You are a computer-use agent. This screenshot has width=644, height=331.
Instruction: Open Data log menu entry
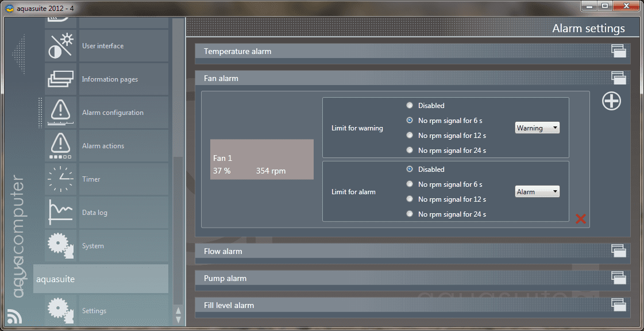(x=124, y=212)
